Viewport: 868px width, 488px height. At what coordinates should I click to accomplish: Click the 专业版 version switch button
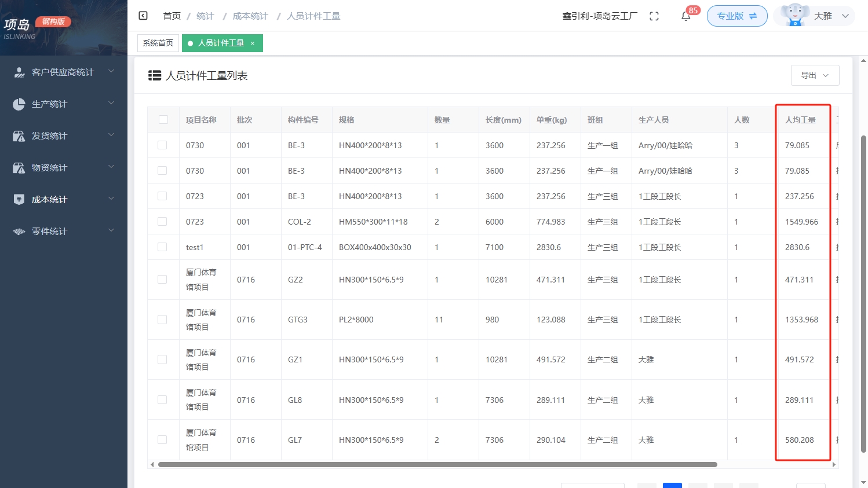[x=736, y=16]
